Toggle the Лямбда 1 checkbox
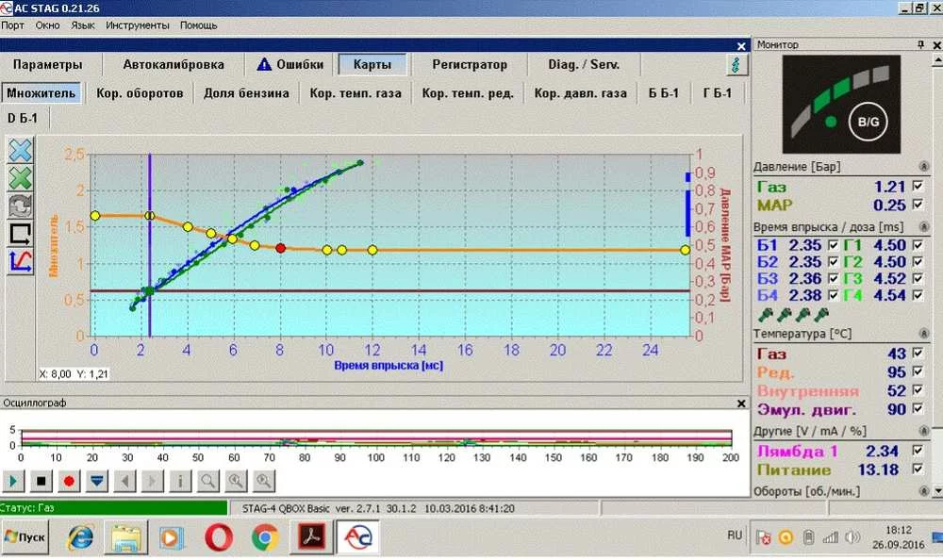 [x=918, y=451]
